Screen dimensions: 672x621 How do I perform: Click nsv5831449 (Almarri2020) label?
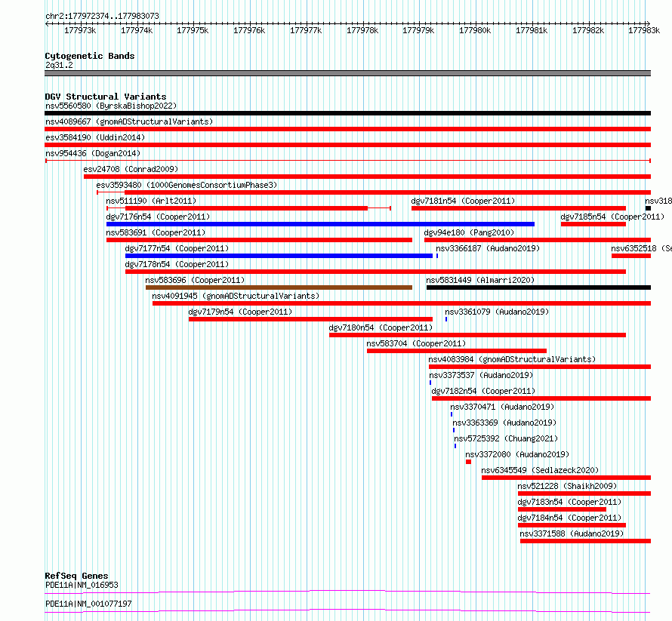(480, 280)
